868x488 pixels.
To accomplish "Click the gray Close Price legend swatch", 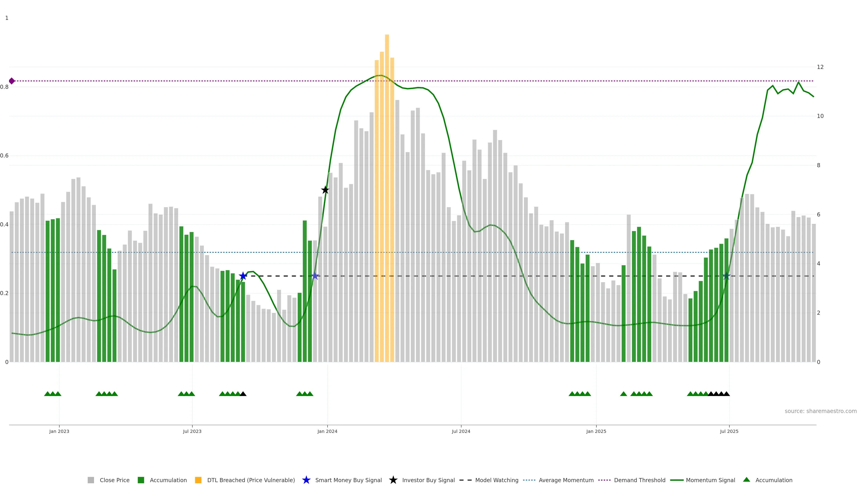I will [91, 480].
